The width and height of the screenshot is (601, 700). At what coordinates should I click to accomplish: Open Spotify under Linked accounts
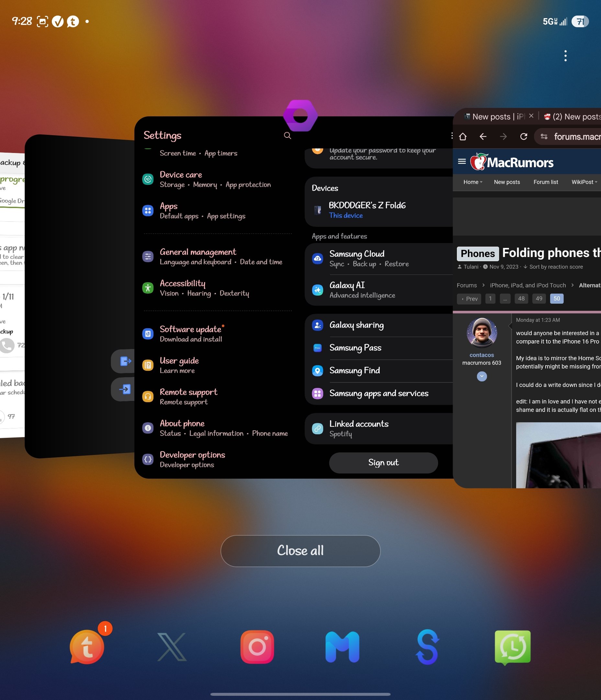(340, 434)
